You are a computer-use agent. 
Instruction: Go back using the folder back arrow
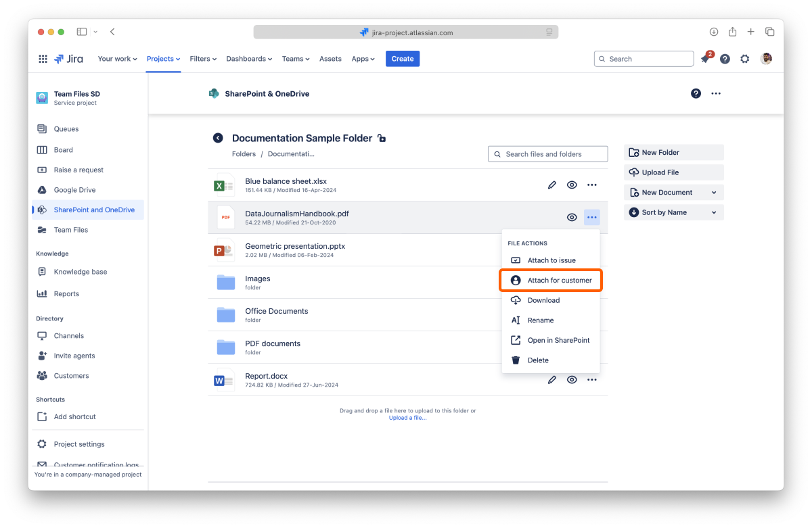[x=218, y=138]
